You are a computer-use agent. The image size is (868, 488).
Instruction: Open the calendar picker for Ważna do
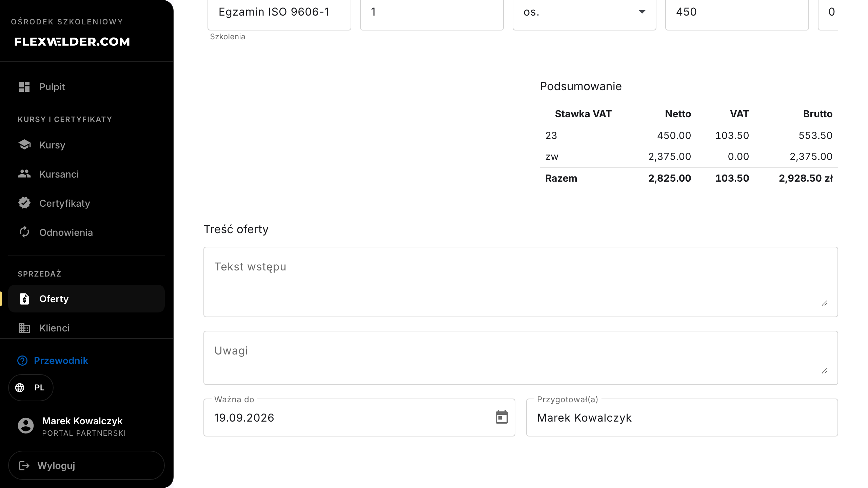(502, 417)
